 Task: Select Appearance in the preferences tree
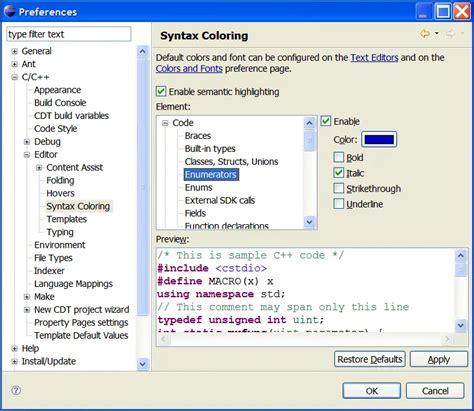pos(57,90)
